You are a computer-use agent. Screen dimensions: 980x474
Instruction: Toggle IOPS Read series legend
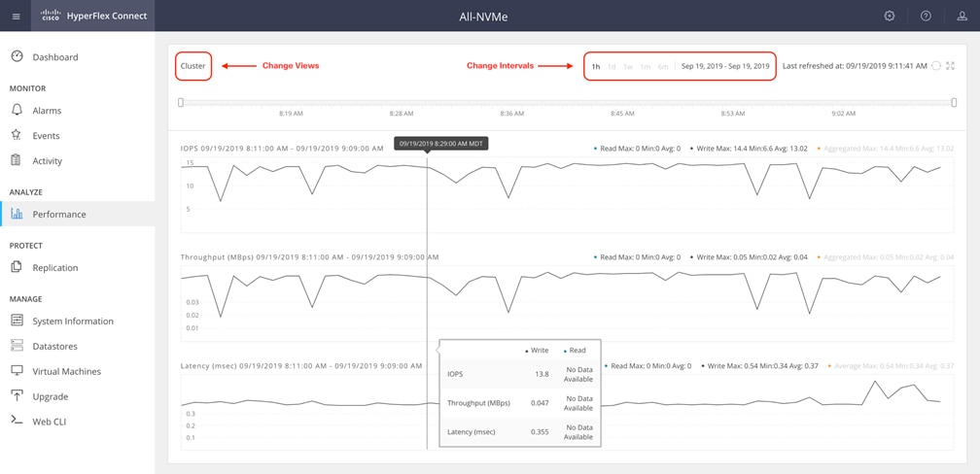pyautogui.click(x=637, y=149)
